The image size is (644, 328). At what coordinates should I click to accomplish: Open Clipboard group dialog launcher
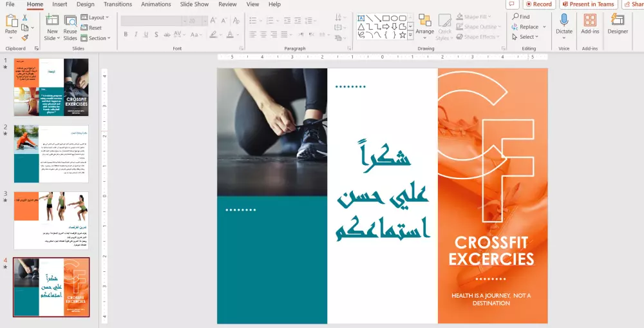[37, 48]
